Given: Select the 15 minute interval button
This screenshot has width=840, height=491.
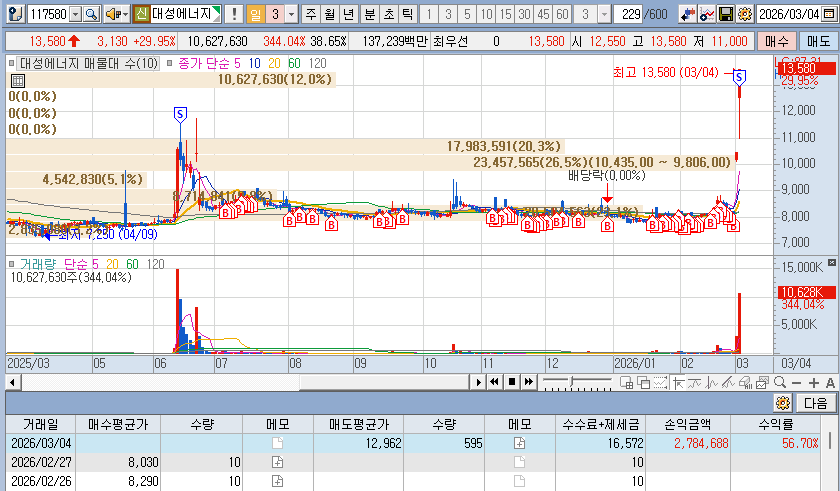Looking at the screenshot, I should coord(506,14).
